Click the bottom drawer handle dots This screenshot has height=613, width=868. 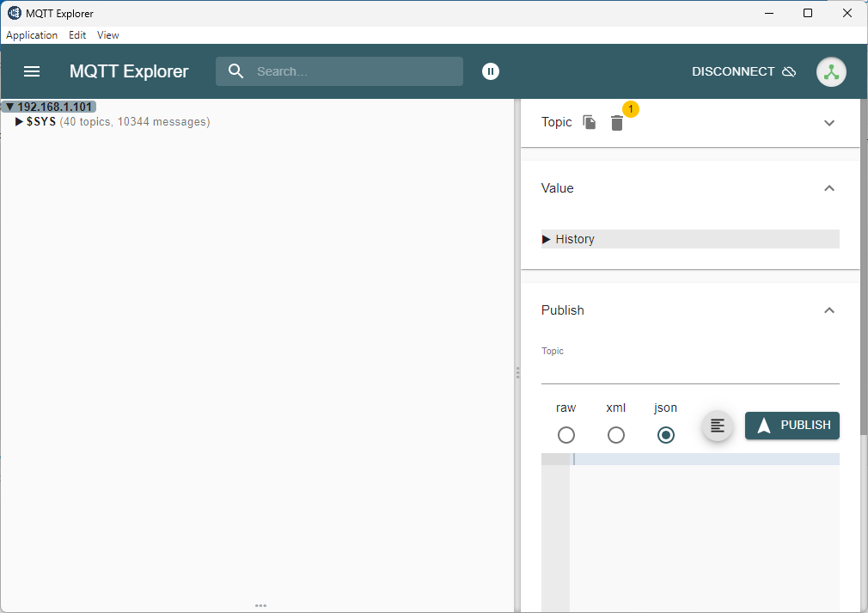pos(260,606)
